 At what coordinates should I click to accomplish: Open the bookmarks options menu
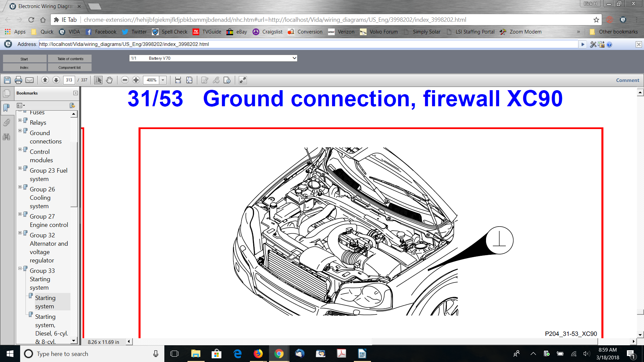tap(21, 106)
